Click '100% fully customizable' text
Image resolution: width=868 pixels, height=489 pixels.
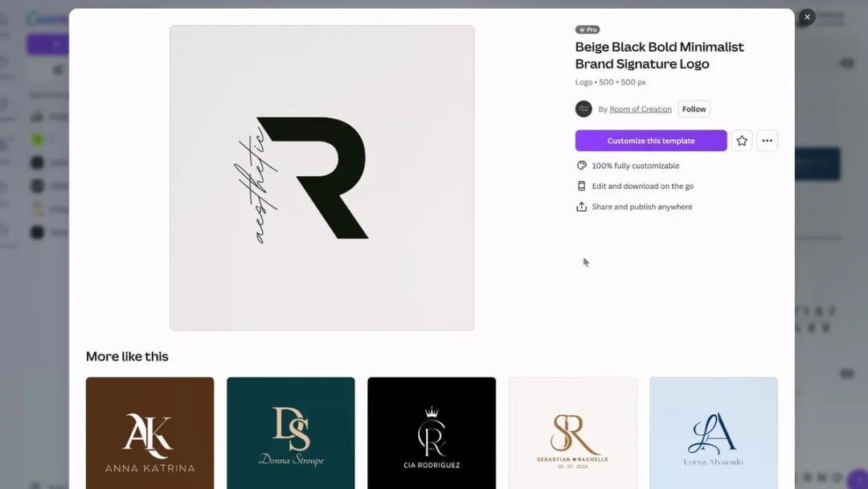pyautogui.click(x=636, y=166)
